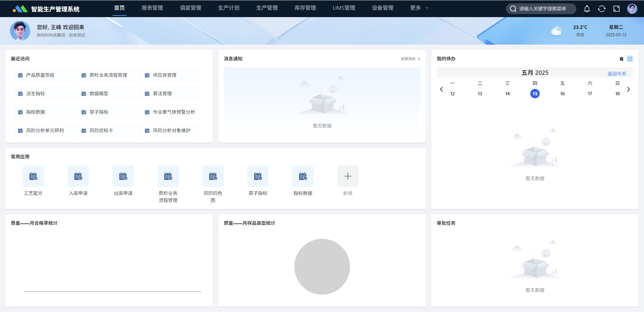The height and width of the screenshot is (312, 644).
Task: Switch 我的待办 to list view
Action: (621, 59)
